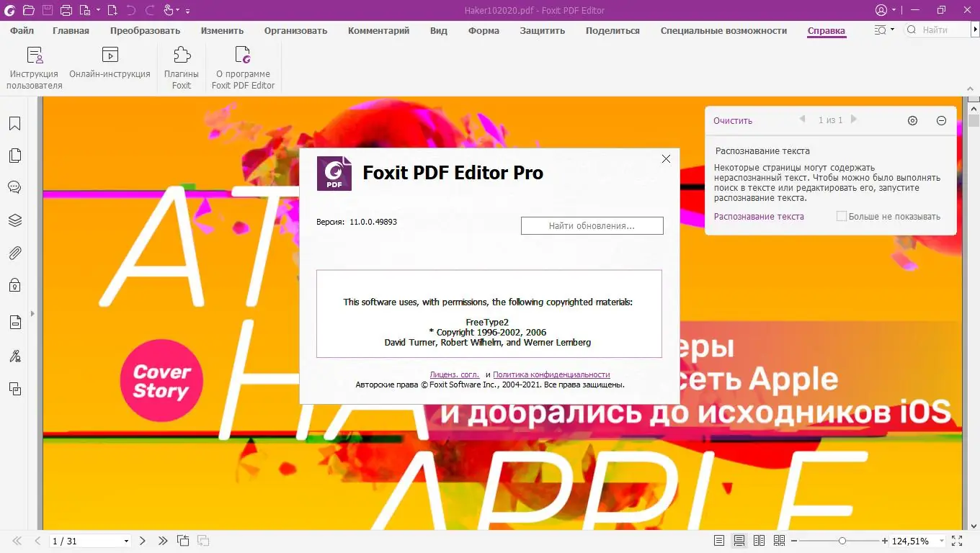Viewport: 980px width, 553px height.
Task: Open settings gear in the recognition panel
Action: click(x=912, y=120)
